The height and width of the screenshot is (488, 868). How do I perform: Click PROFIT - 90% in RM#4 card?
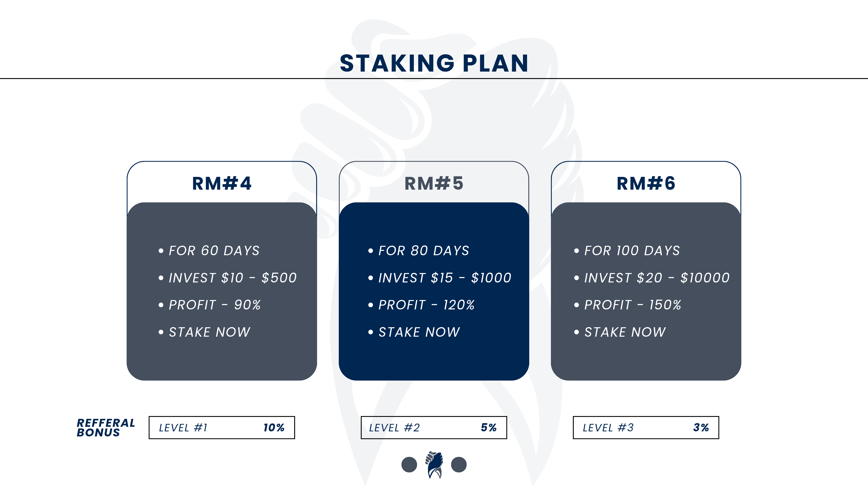215,305
